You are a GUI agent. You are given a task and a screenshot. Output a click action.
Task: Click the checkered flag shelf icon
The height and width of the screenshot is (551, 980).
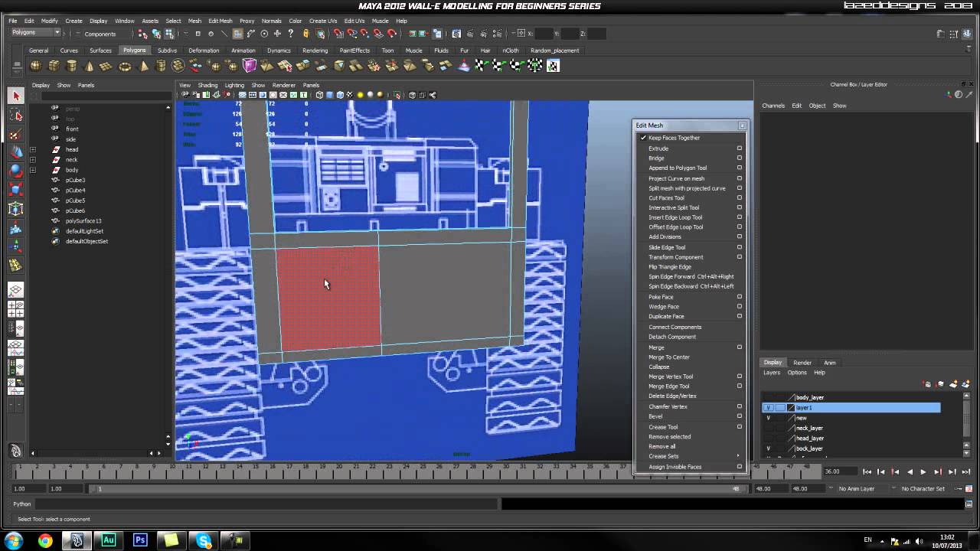[481, 66]
